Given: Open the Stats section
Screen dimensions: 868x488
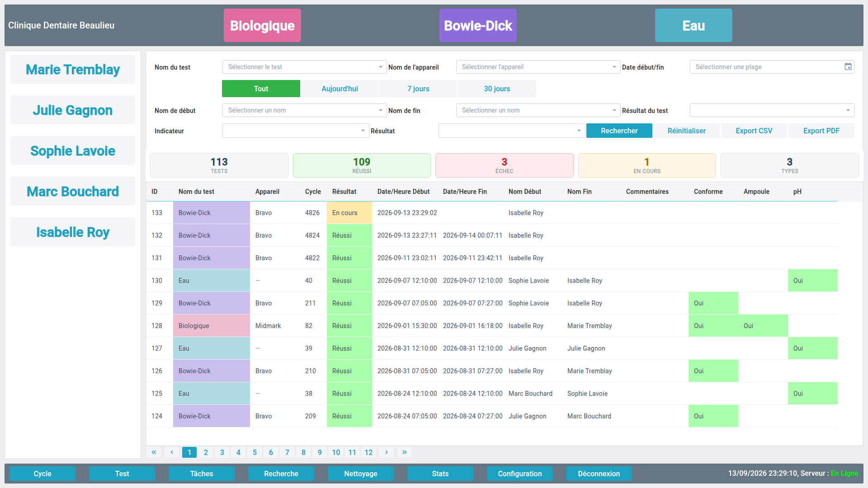Looking at the screenshot, I should (x=440, y=474).
